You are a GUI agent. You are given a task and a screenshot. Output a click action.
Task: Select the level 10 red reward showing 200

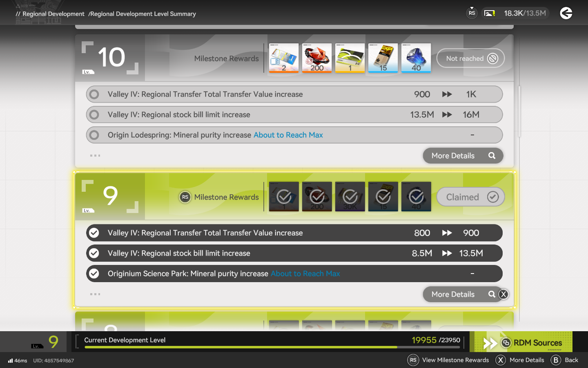pos(317,58)
